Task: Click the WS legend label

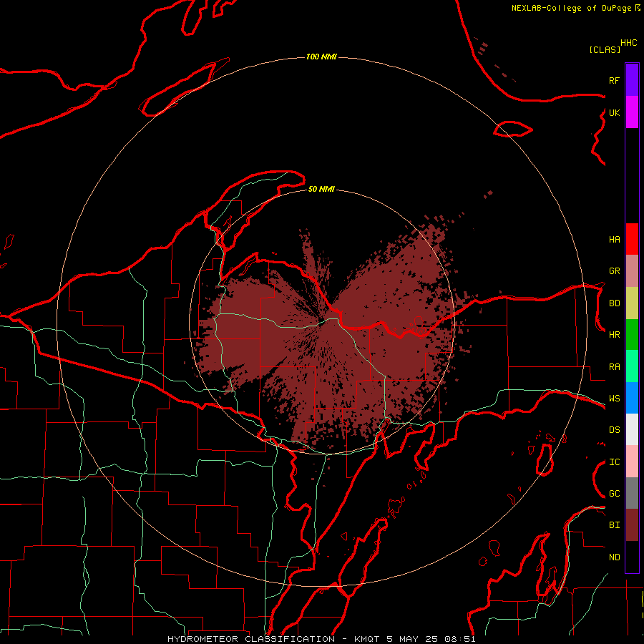Action: (615, 399)
